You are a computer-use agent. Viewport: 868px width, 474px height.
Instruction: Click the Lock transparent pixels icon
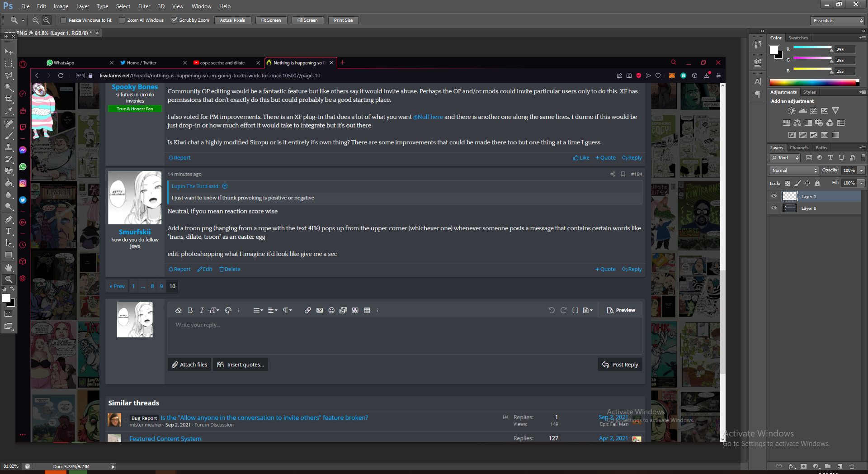pos(787,183)
